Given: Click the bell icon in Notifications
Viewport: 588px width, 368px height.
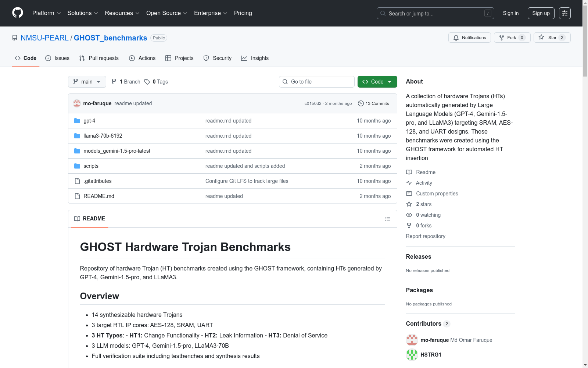Looking at the screenshot, I should tap(456, 38).
